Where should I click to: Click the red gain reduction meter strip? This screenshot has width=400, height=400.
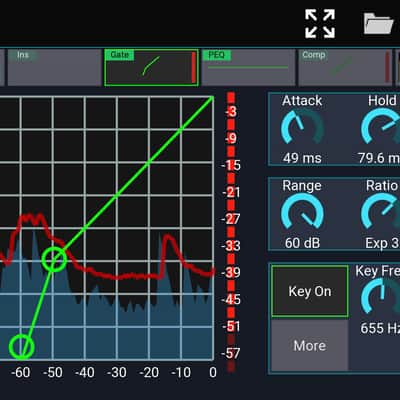(231, 232)
